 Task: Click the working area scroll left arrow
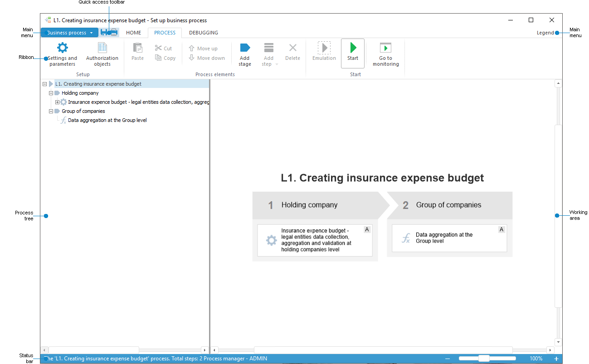click(215, 350)
